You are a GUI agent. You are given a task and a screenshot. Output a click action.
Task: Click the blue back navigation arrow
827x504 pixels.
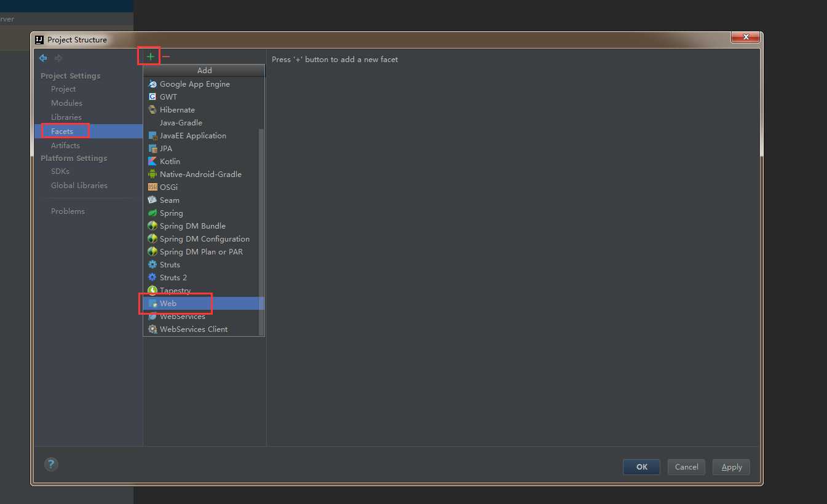click(43, 58)
